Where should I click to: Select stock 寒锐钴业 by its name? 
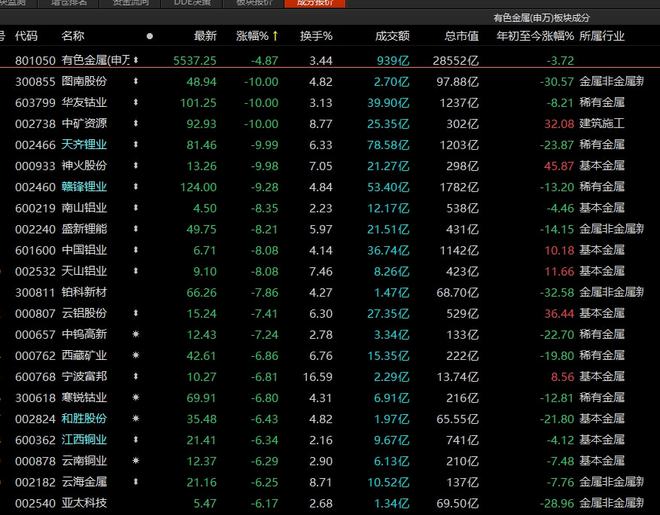pos(84,397)
